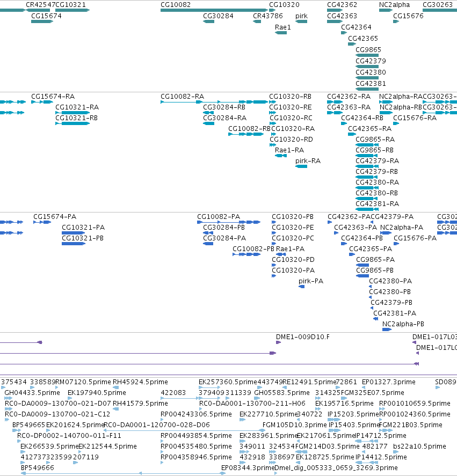Click the 422083 EST label
Screen dimensions: 457x476
pos(173,393)
